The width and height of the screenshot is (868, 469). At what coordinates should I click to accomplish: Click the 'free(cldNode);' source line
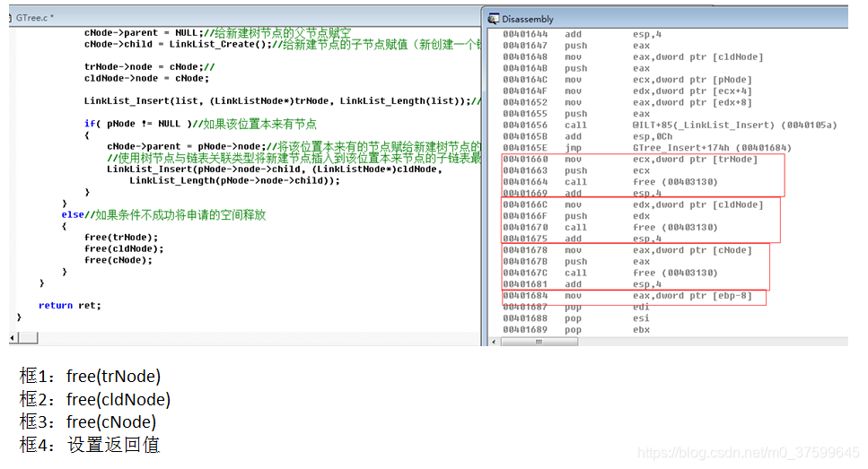click(124, 249)
